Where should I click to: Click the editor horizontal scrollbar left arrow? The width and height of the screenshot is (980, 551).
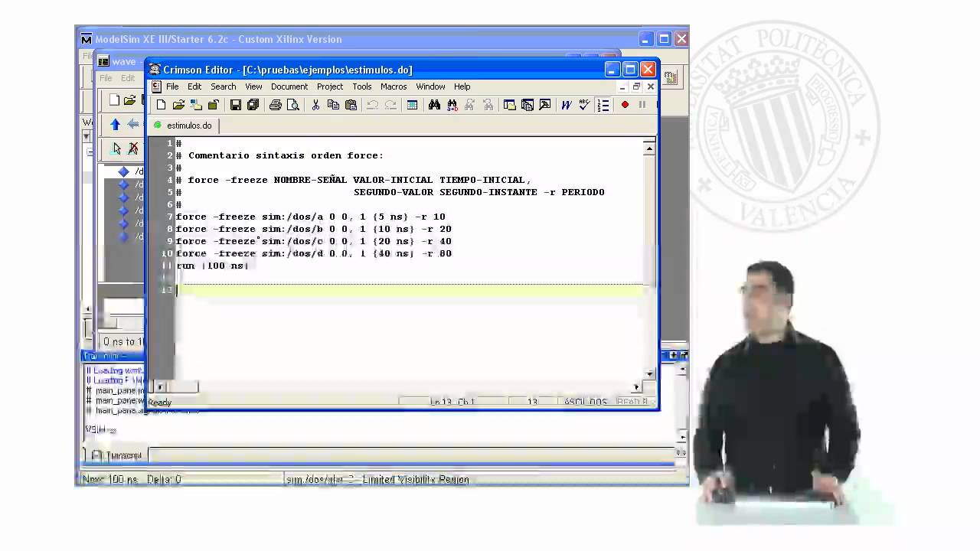click(x=159, y=387)
